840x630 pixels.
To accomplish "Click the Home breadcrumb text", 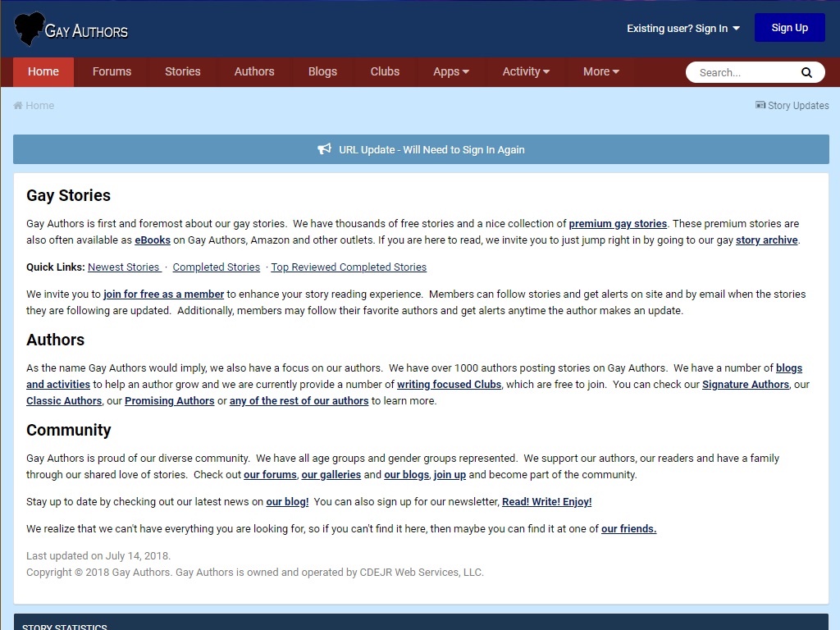I will pos(39,106).
